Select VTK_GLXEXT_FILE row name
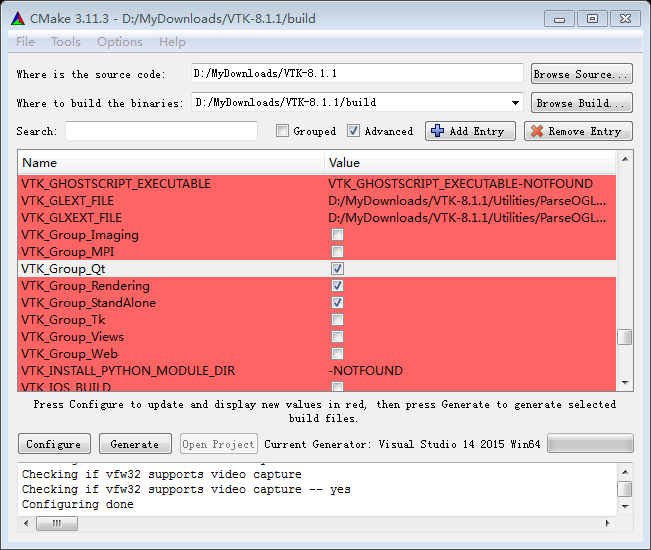The image size is (651, 550). pos(71,218)
